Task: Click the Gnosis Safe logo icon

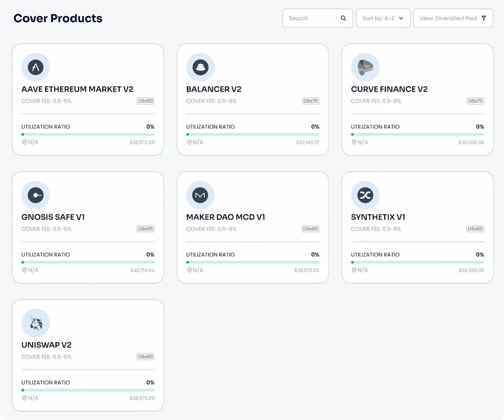Action: click(35, 195)
